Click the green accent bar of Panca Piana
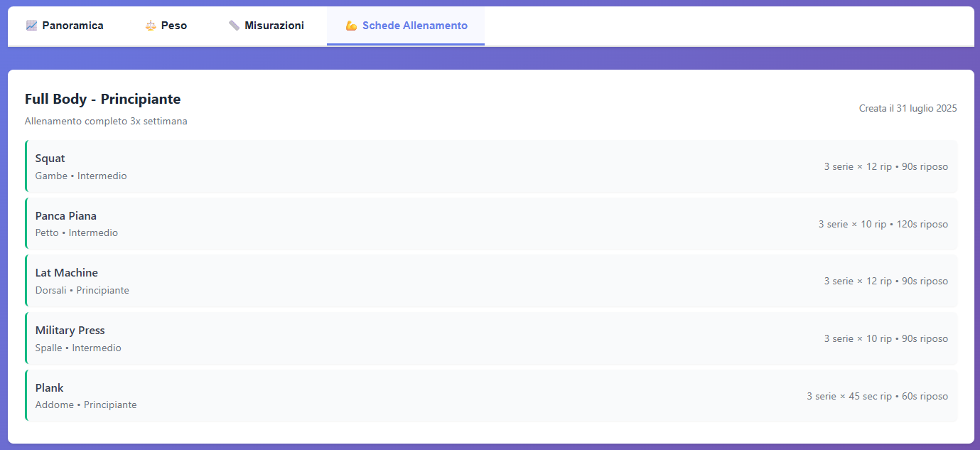This screenshot has width=980, height=450. point(26,223)
